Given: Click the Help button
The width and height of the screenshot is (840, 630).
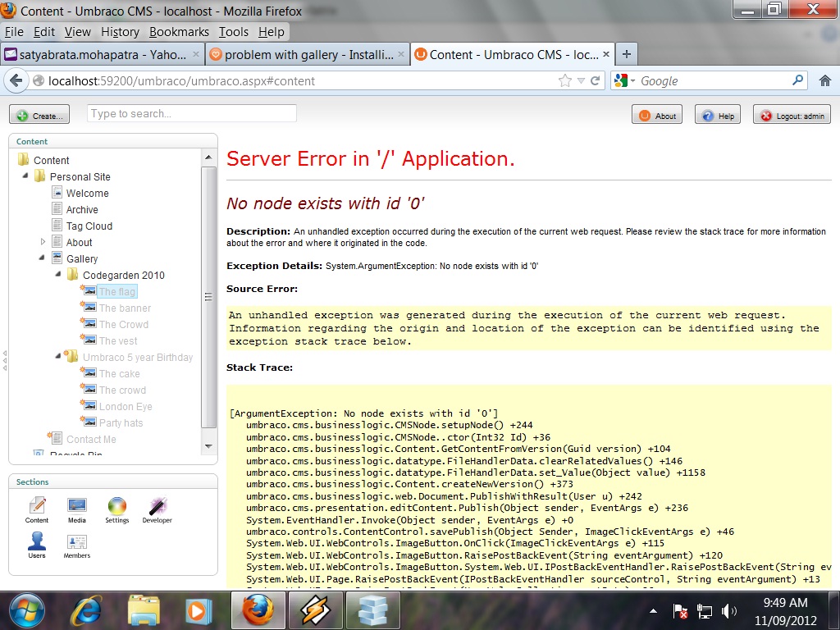Looking at the screenshot, I should click(x=718, y=115).
